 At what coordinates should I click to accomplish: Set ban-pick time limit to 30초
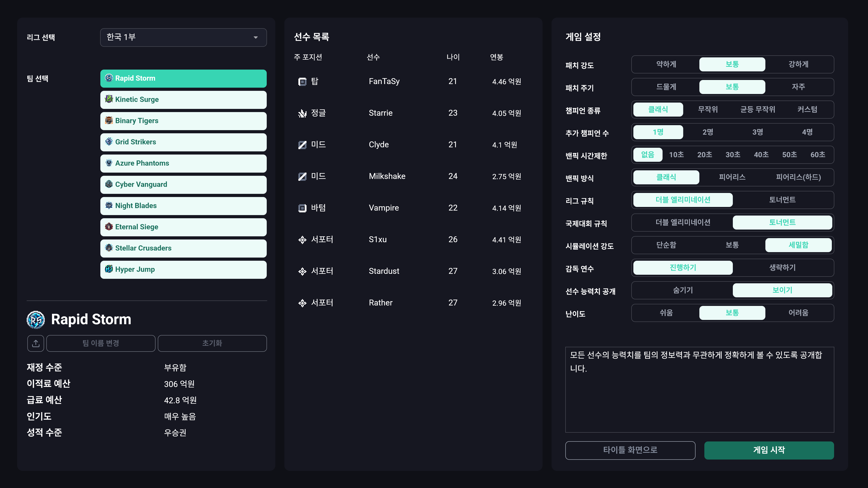pos(733,155)
